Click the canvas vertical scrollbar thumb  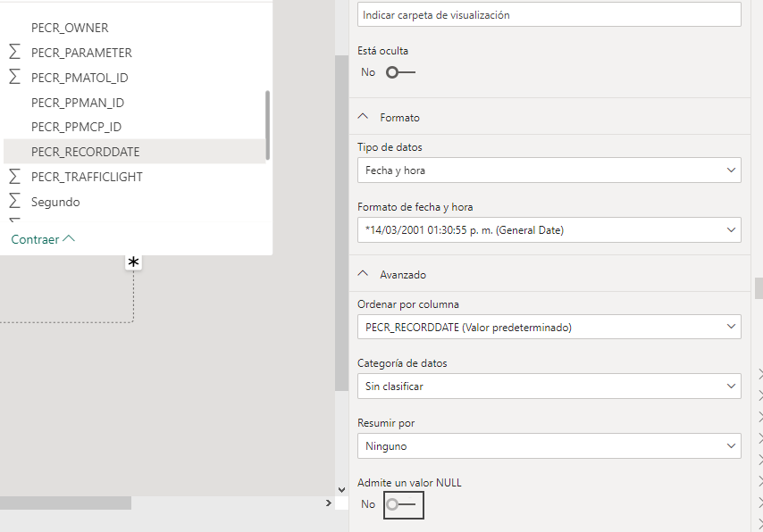click(341, 223)
